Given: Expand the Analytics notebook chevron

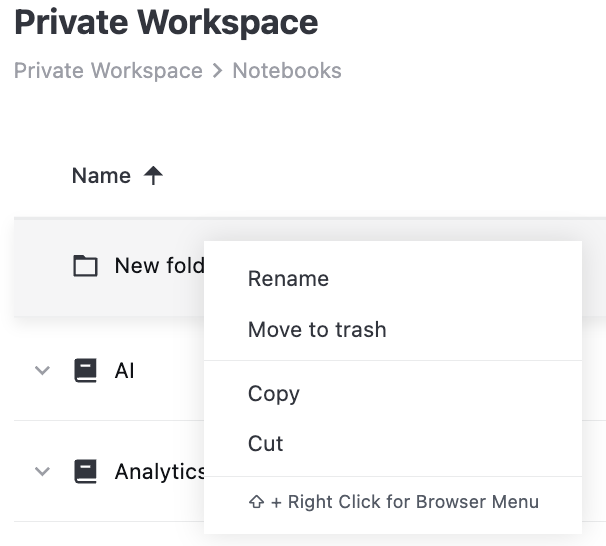Looking at the screenshot, I should (x=42, y=471).
